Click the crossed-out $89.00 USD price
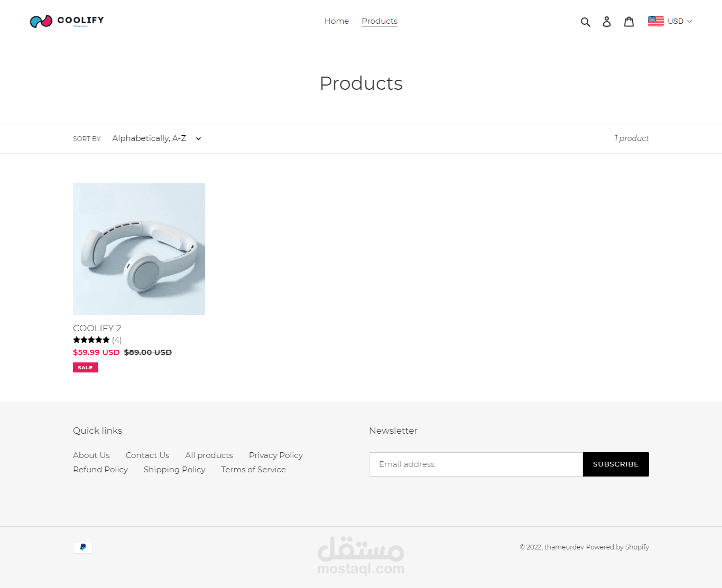 click(x=148, y=352)
